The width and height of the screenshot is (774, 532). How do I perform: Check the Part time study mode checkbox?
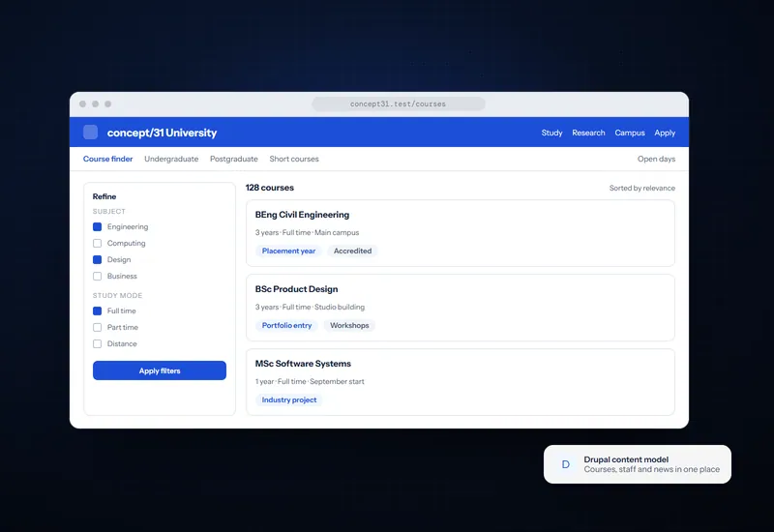click(x=98, y=328)
